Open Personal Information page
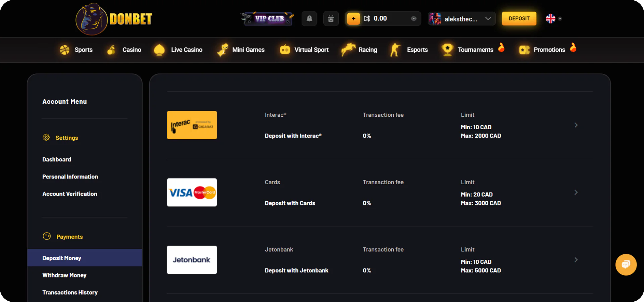 pyautogui.click(x=70, y=177)
